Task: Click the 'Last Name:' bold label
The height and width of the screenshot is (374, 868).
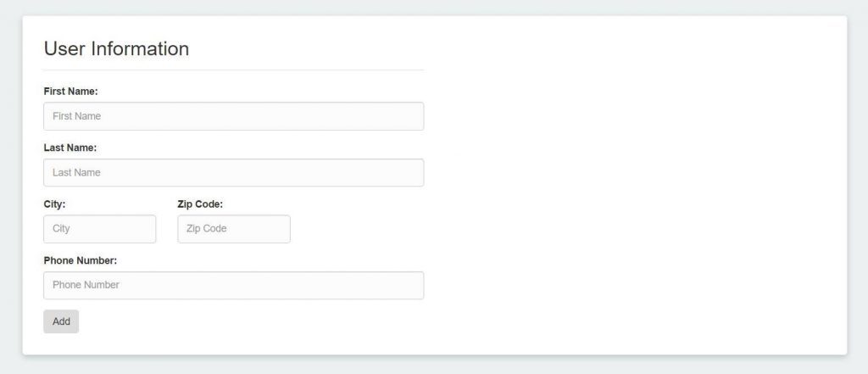Action: tap(70, 148)
